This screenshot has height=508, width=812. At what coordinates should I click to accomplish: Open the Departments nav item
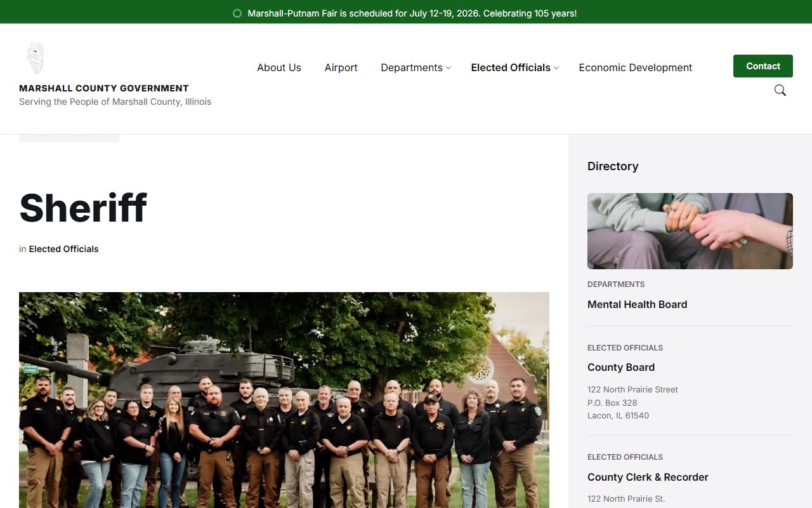(412, 67)
